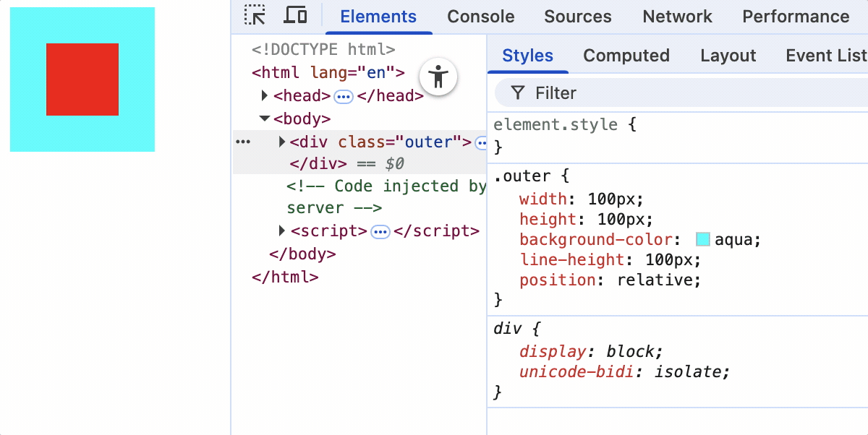Screen dimensions: 868x435
Task: Expand the head node triangle
Action: click(265, 95)
